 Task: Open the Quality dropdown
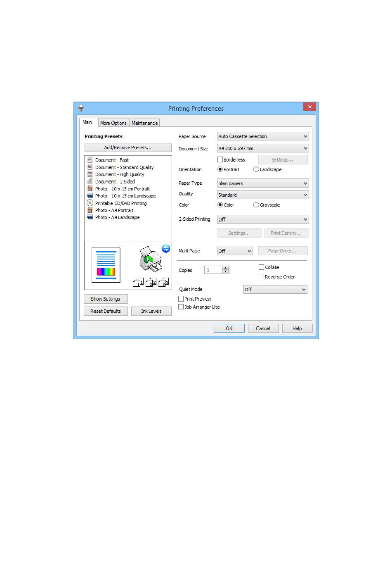[x=263, y=195]
